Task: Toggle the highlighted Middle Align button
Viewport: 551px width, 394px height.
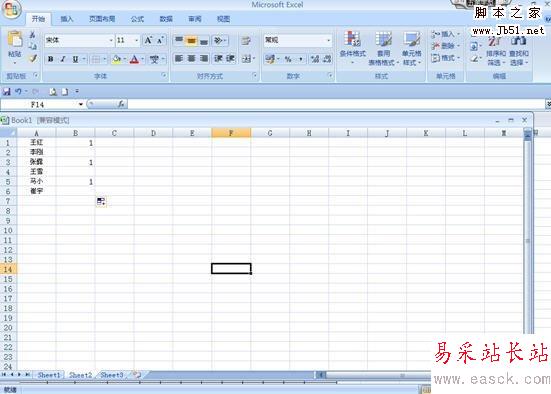Action: [192, 40]
